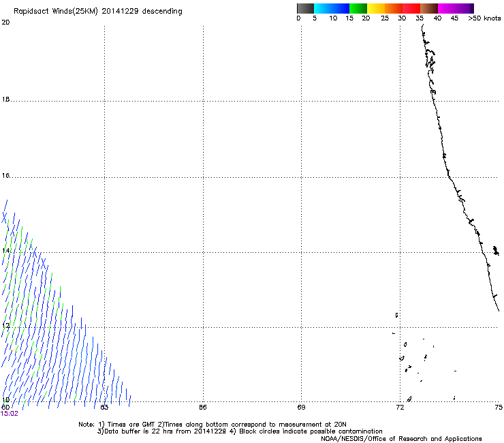Click the latitude label 18
The width and height of the screenshot is (504, 443).
click(x=5, y=100)
